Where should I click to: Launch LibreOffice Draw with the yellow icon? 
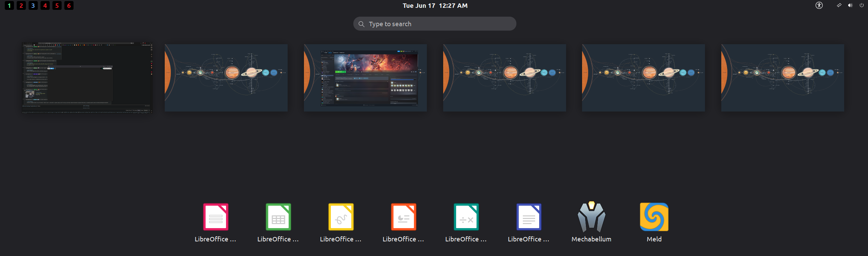click(341, 217)
